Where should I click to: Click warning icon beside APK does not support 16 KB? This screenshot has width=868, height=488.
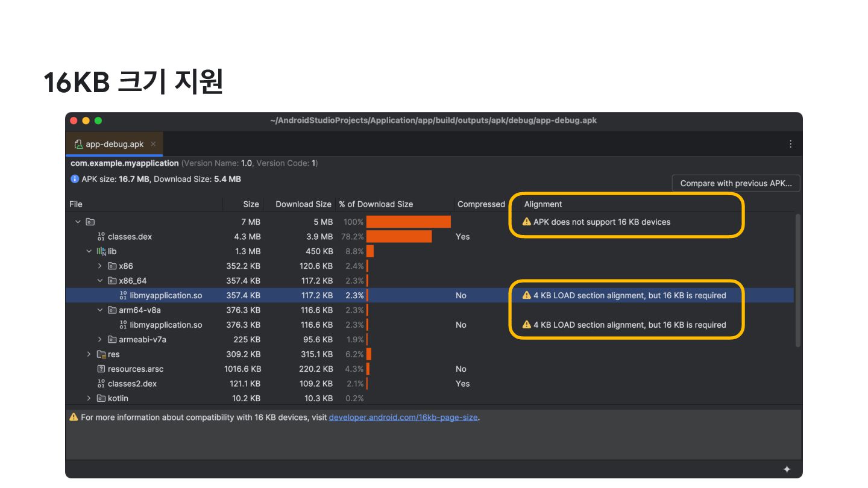pos(527,222)
